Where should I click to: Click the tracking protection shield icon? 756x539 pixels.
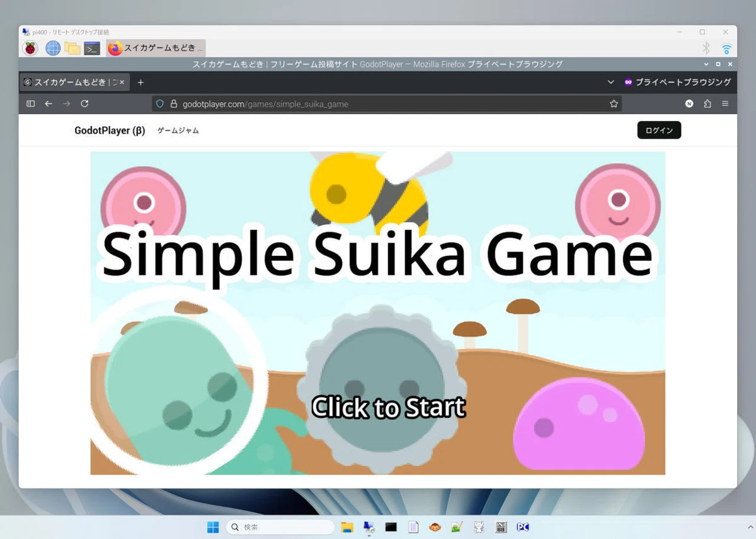tap(160, 104)
